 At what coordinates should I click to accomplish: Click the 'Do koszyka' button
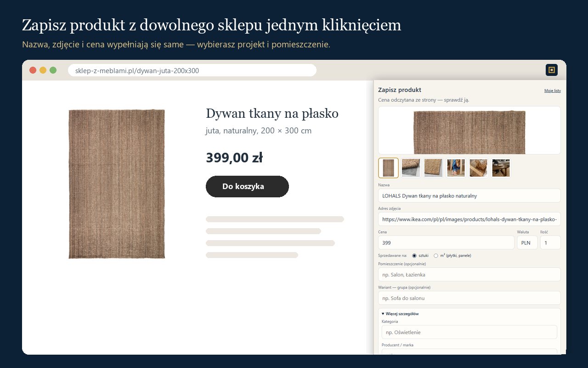tap(247, 186)
